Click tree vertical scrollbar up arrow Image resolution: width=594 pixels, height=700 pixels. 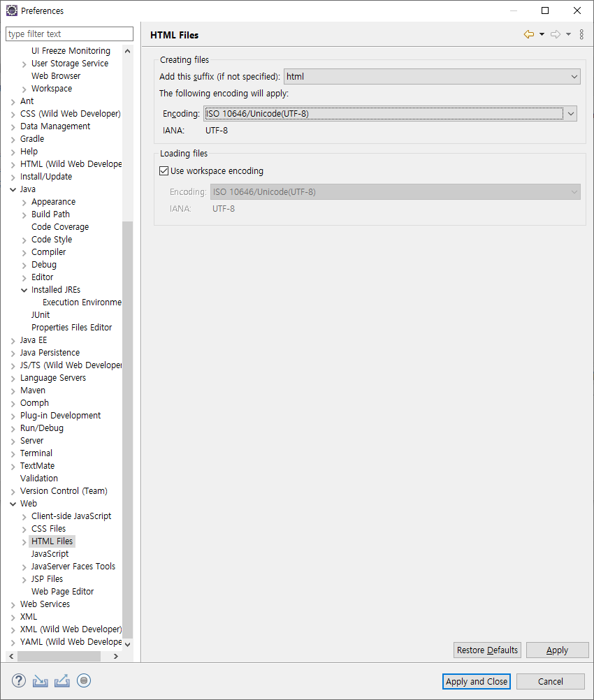point(128,51)
